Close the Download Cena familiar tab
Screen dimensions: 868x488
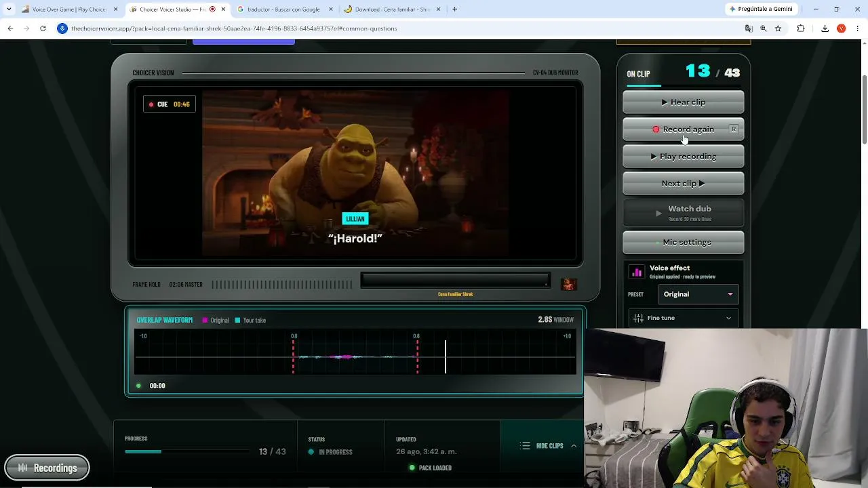click(439, 9)
